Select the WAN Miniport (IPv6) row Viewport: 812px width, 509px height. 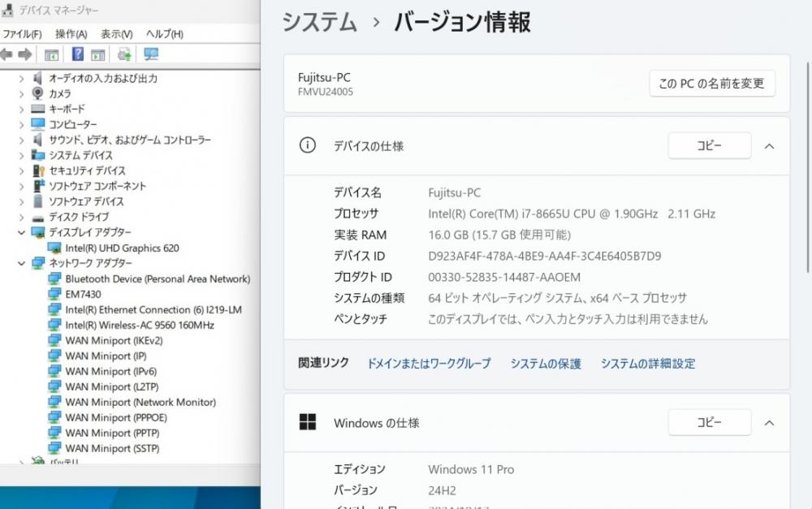coord(110,371)
